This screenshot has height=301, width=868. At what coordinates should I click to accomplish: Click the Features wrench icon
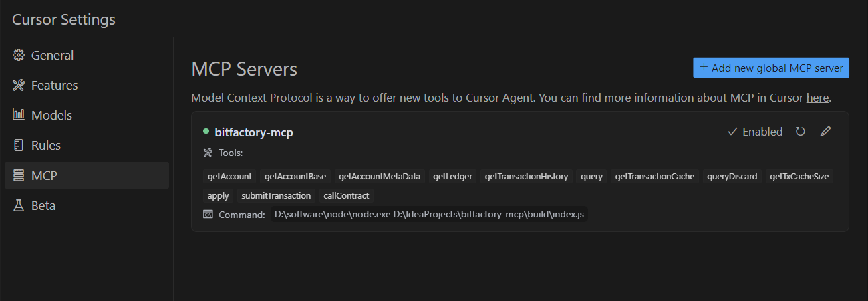click(19, 85)
